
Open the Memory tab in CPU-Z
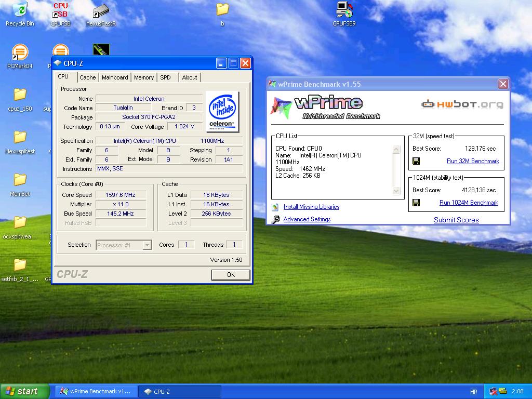144,77
